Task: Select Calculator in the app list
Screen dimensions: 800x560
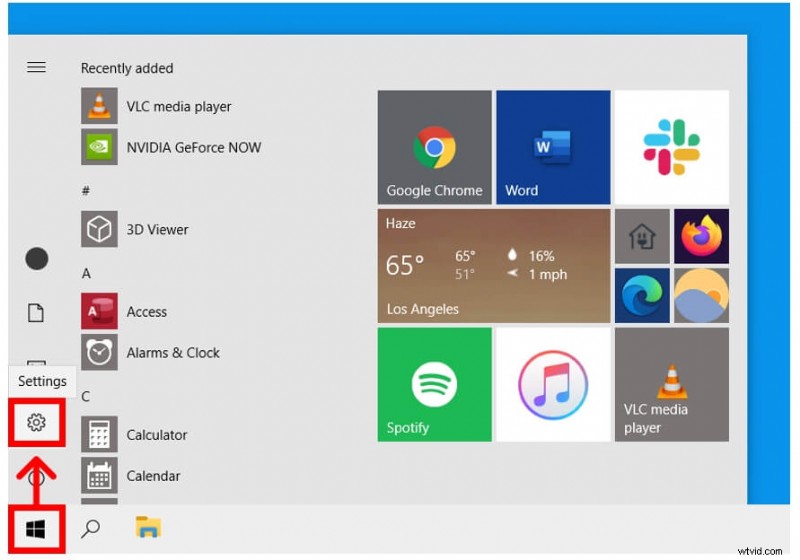Action: point(156,435)
